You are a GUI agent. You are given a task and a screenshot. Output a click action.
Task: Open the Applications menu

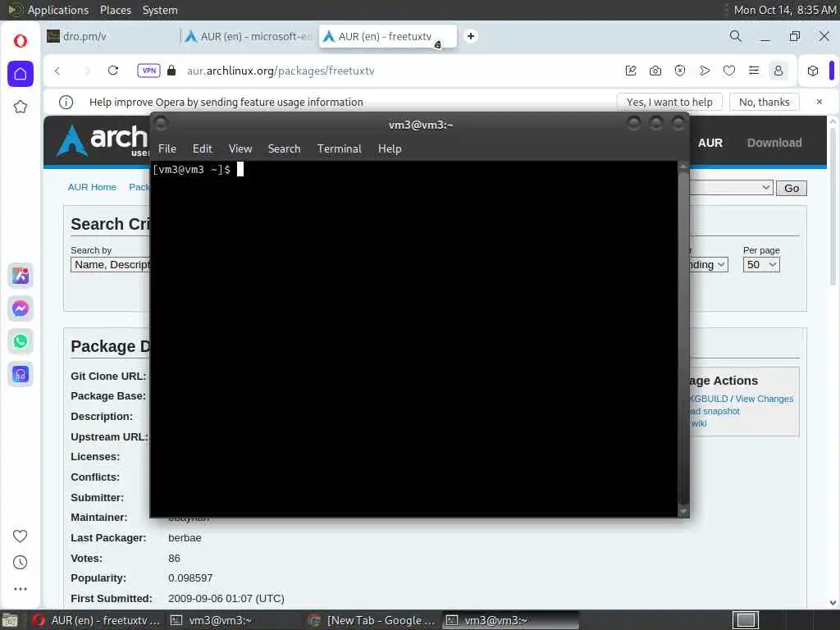pyautogui.click(x=48, y=10)
